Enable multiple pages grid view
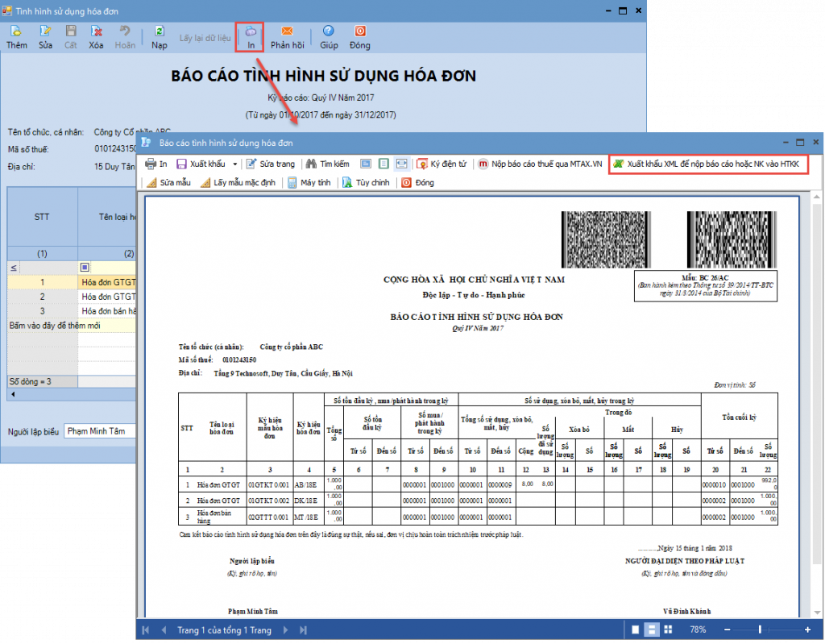Screen dimensions: 825x644 (x=668, y=629)
